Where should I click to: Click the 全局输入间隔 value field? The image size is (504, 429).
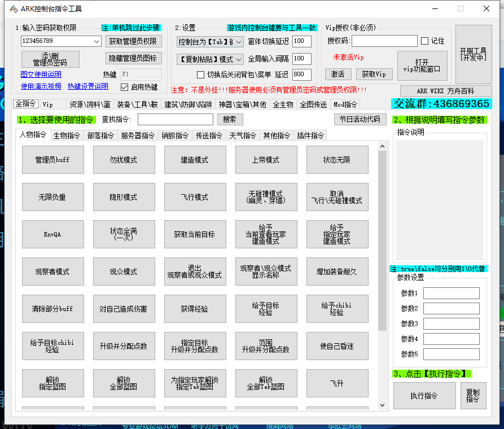(302, 59)
